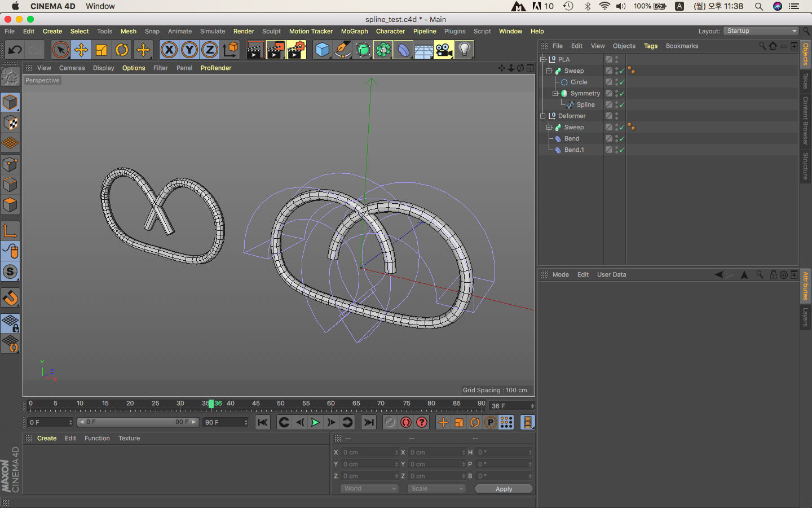Toggle enable checkmark for Circle object
812x508 pixels.
tap(621, 82)
